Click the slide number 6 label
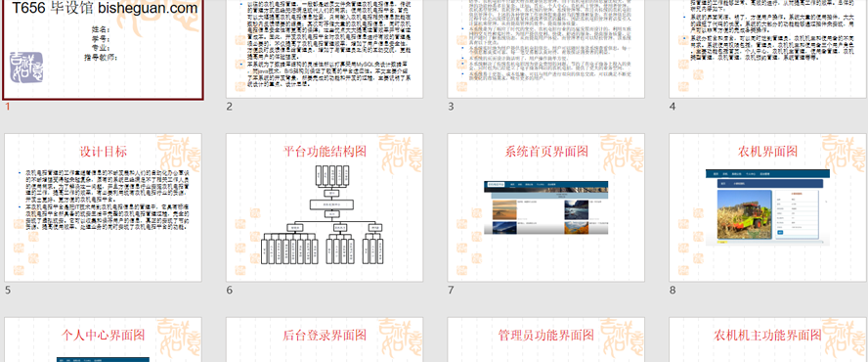 229,290
